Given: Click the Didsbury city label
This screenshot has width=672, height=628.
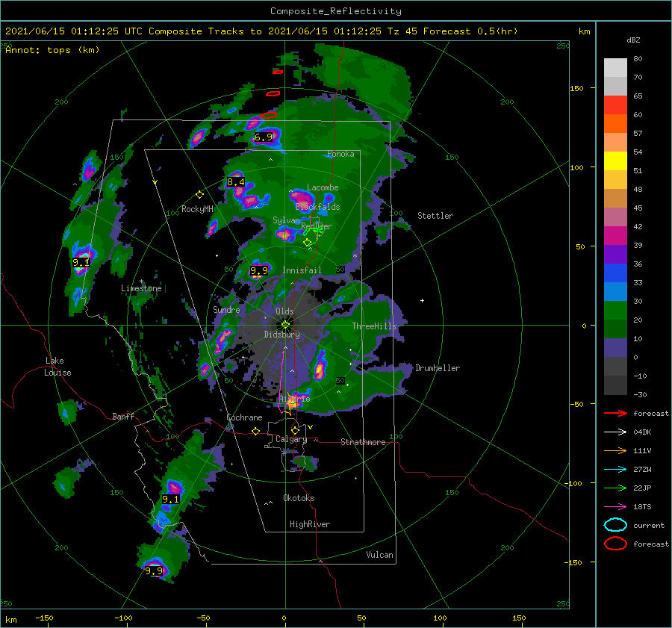Looking at the screenshot, I should point(281,335).
